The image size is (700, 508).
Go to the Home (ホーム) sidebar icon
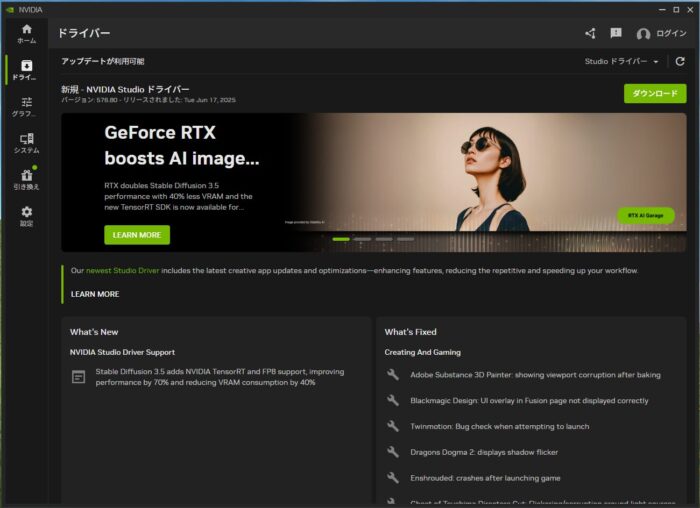27,34
